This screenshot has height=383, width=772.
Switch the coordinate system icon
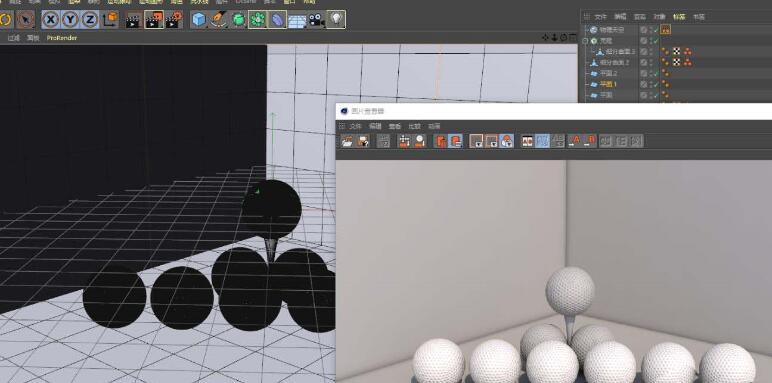coord(110,20)
